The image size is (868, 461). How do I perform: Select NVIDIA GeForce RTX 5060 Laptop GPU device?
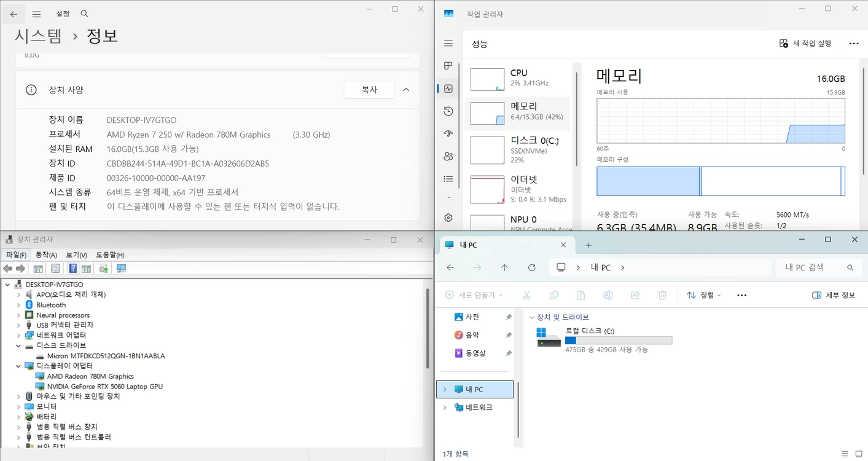[x=105, y=387]
